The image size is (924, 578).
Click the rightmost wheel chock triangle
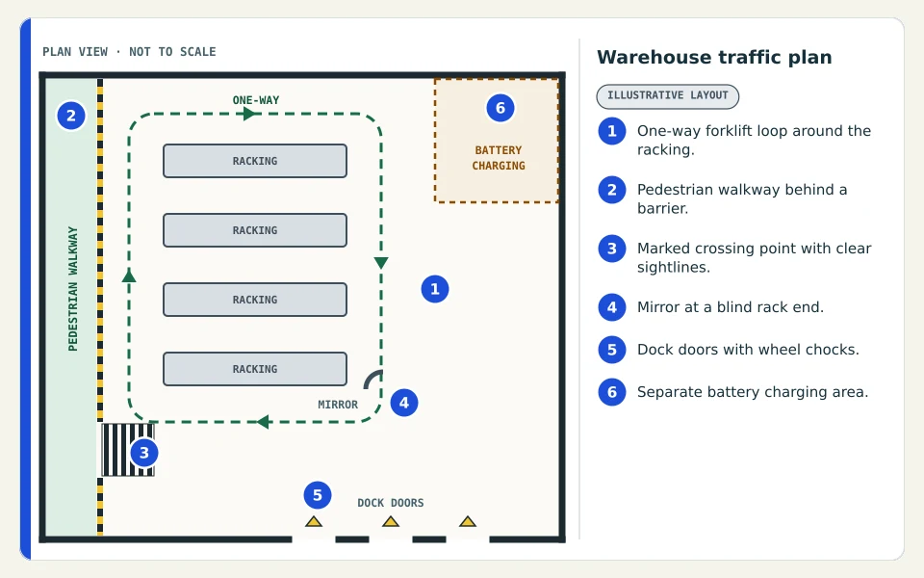(468, 521)
